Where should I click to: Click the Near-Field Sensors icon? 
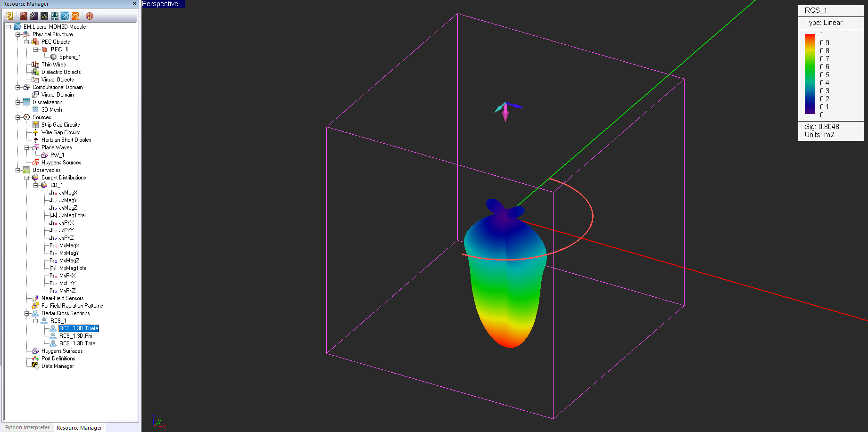pyautogui.click(x=35, y=298)
